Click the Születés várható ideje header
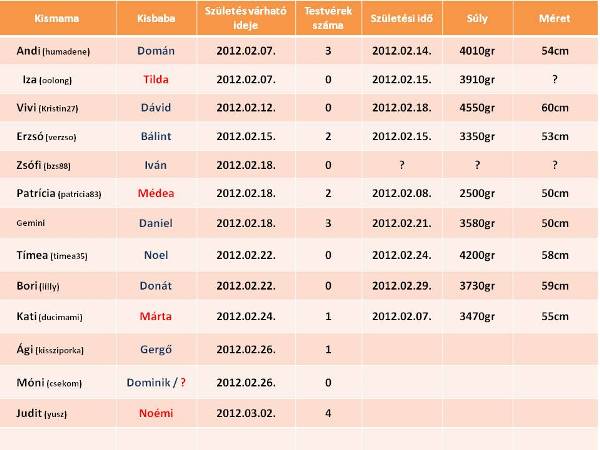The width and height of the screenshot is (600, 450). (245, 19)
